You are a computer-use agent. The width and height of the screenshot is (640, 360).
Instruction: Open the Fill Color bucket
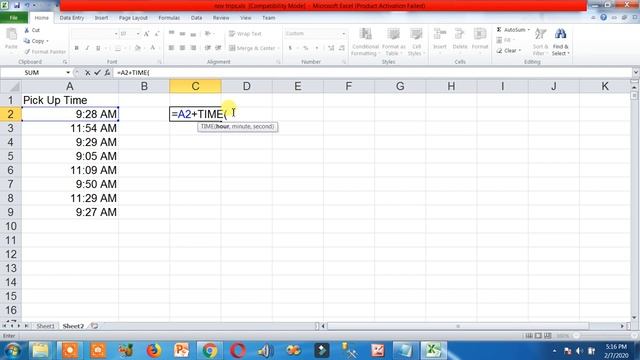(x=138, y=48)
